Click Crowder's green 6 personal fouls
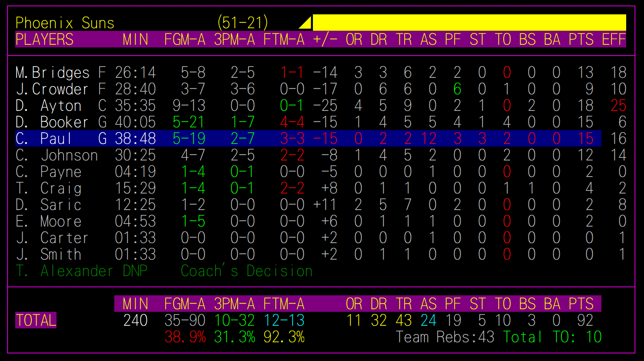The height and width of the screenshot is (361, 644). coord(457,89)
